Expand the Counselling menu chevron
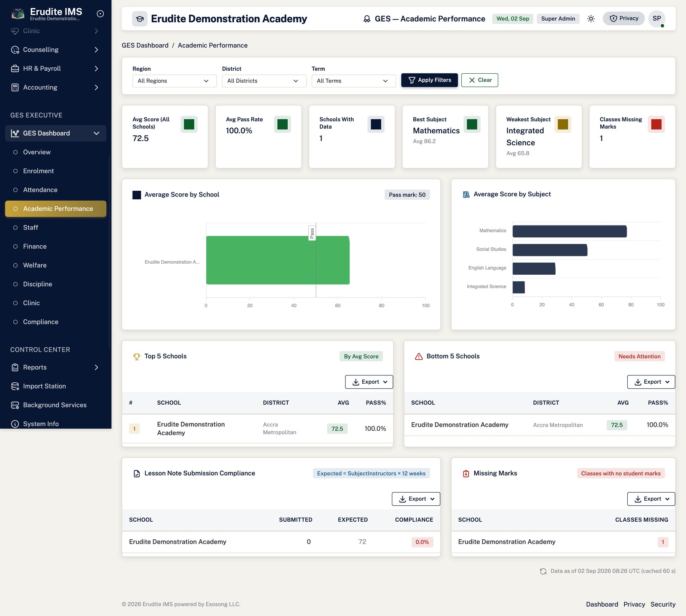Image resolution: width=686 pixels, height=616 pixels. 96,50
